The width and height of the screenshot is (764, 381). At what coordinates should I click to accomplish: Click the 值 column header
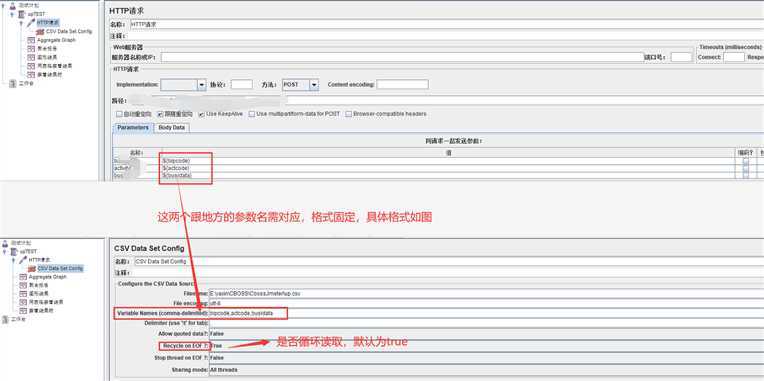(x=449, y=152)
